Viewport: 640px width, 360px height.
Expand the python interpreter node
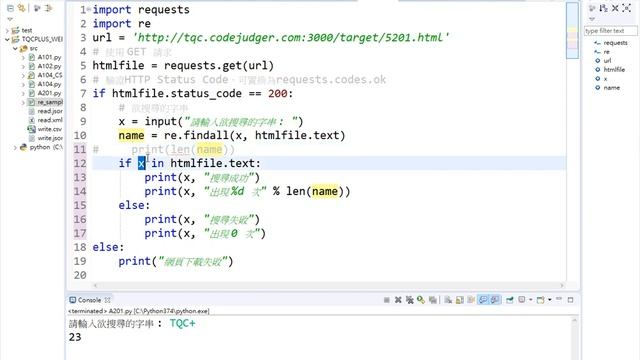click(15, 147)
